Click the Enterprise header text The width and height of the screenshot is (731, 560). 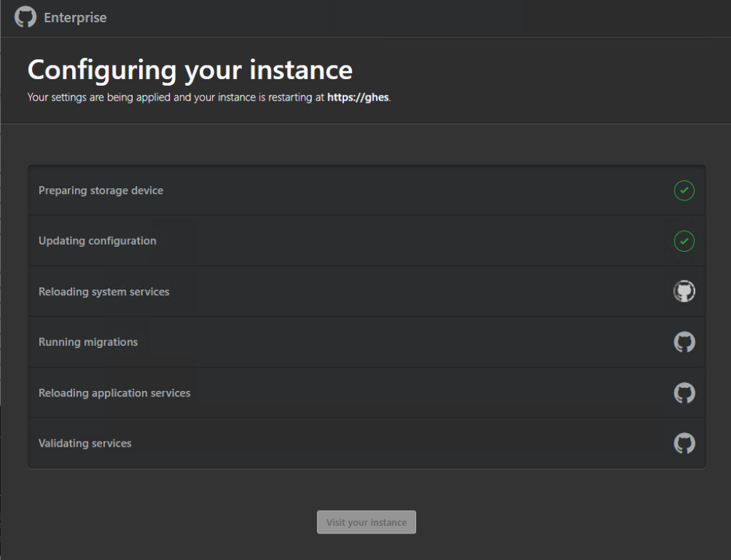coord(75,18)
